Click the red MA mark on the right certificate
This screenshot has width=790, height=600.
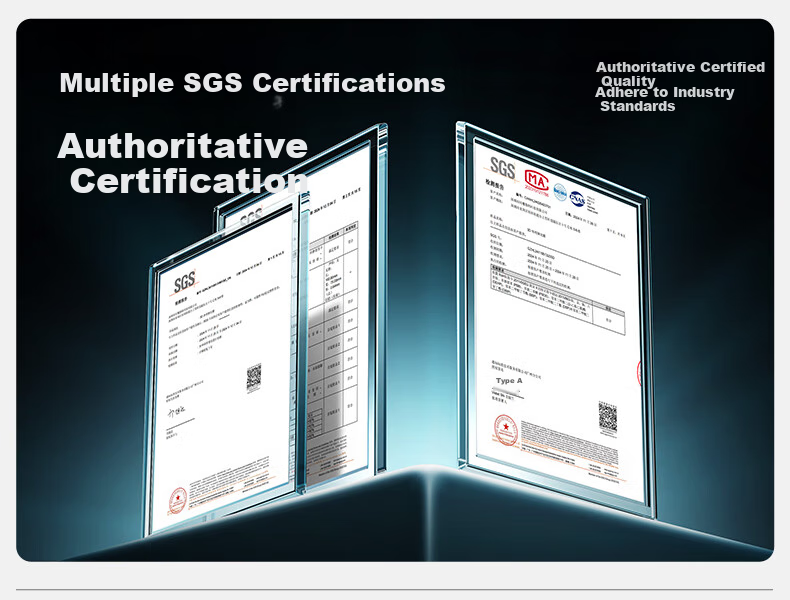click(536, 182)
